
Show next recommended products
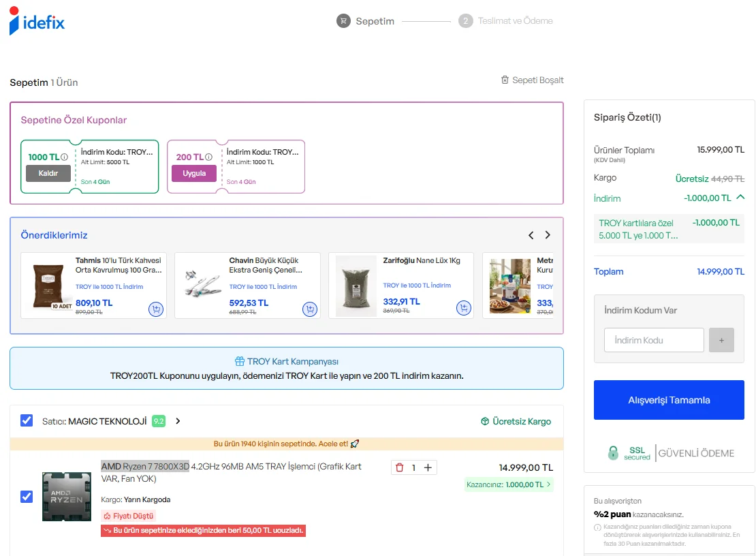click(548, 235)
